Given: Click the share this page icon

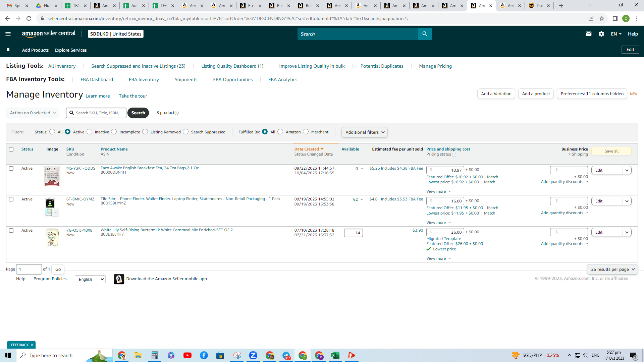Looking at the screenshot, I should pos(591,18).
